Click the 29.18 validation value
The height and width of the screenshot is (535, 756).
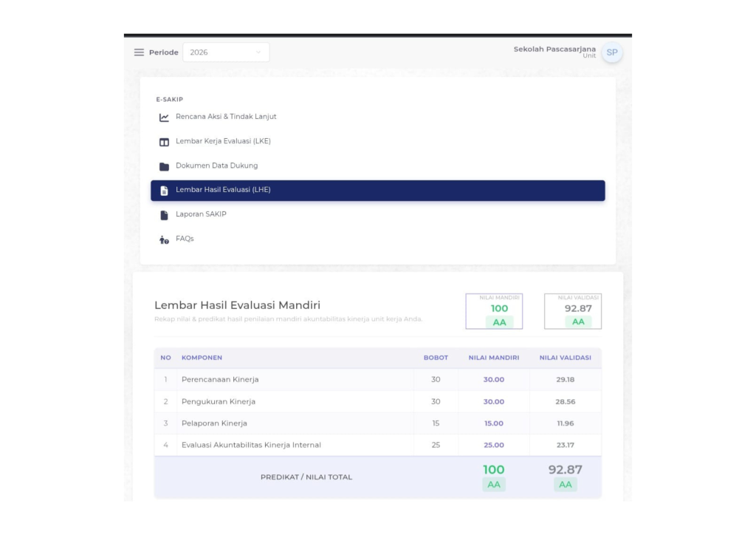(565, 380)
